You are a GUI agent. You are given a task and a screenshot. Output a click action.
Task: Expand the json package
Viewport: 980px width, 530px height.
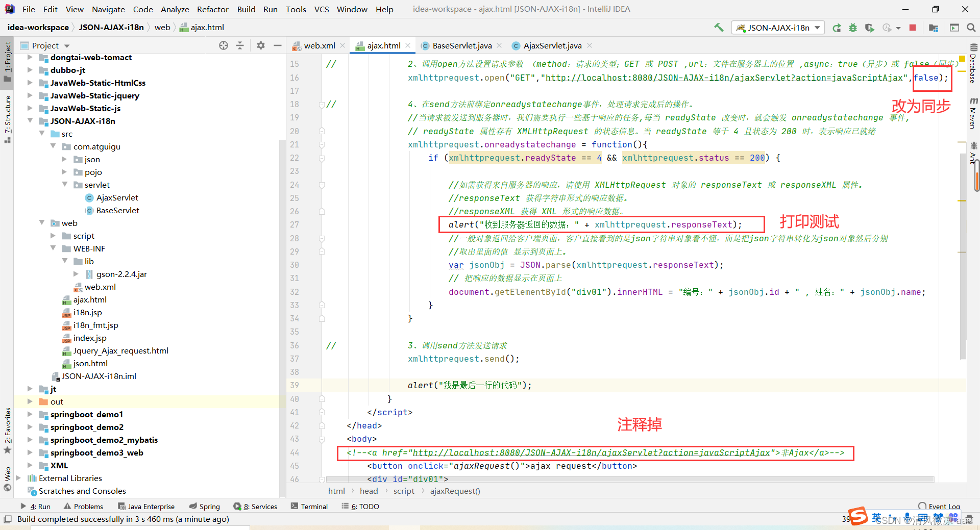tap(64, 159)
